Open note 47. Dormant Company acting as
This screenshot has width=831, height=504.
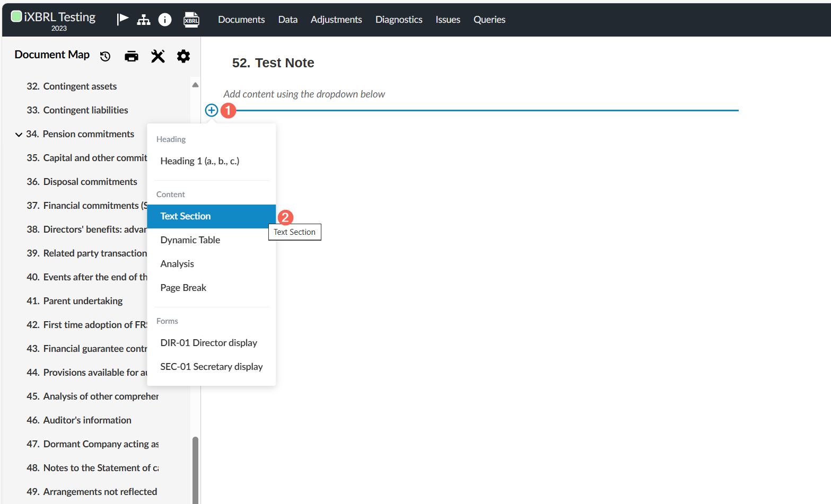point(93,444)
